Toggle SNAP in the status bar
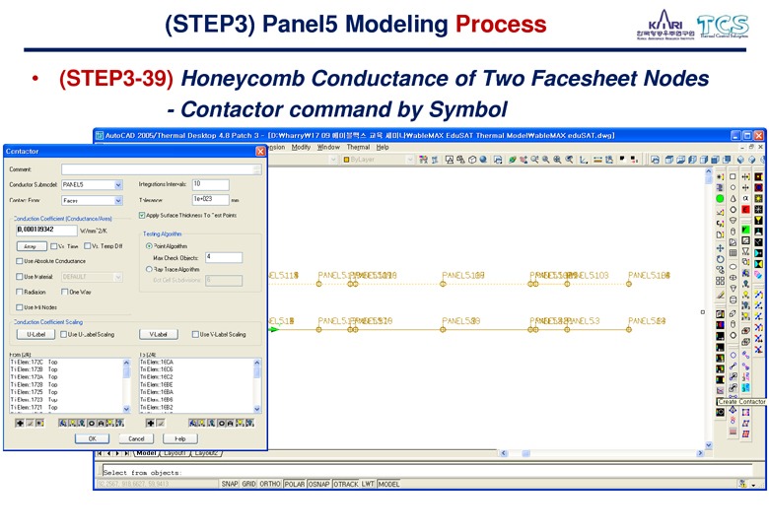Viewport: 769px width, 532px height. (x=229, y=484)
